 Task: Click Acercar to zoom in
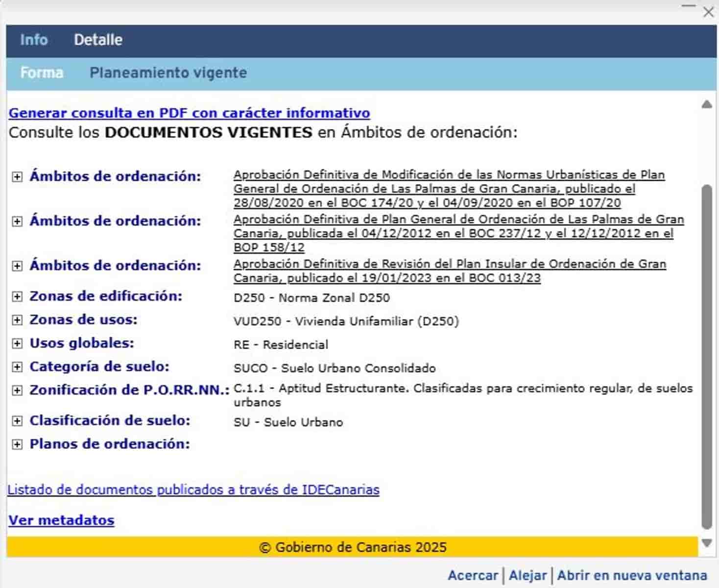coord(473,575)
